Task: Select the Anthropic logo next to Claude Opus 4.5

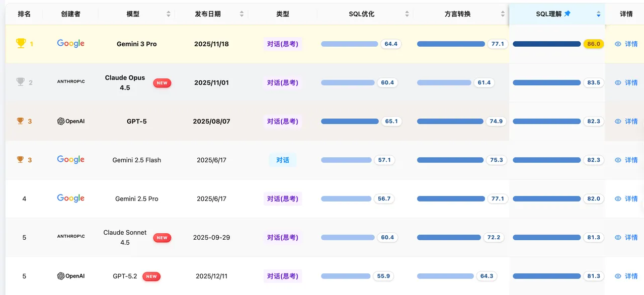Action: pyautogui.click(x=70, y=82)
